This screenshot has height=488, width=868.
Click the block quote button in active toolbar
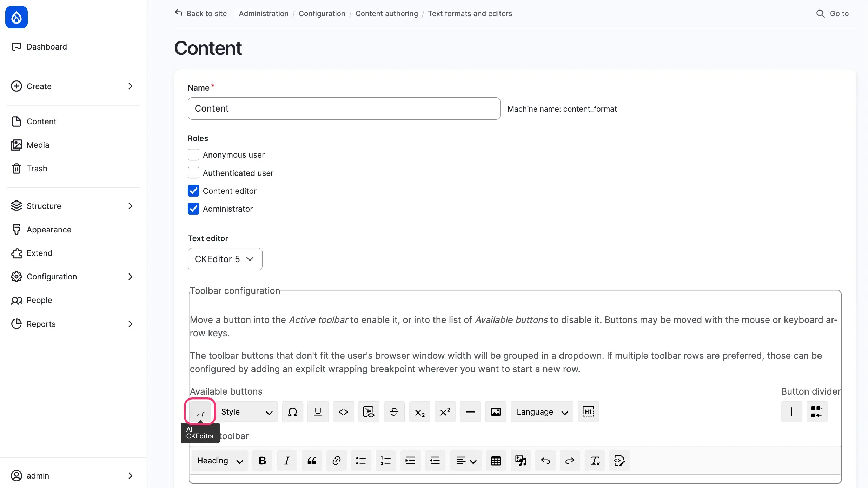(x=312, y=461)
